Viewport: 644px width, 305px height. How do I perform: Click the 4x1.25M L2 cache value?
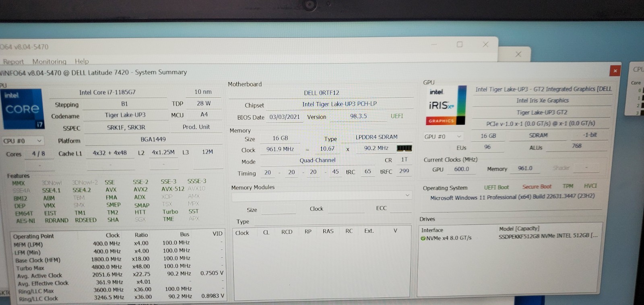tap(163, 152)
